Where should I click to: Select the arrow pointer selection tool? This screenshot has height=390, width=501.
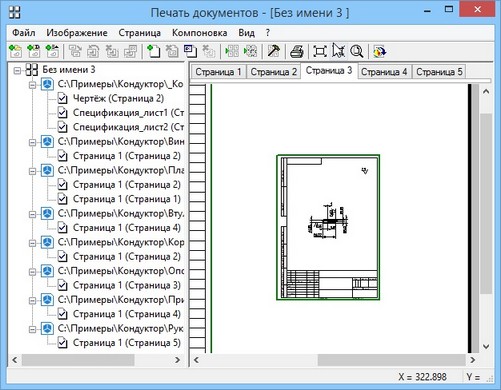[338, 51]
